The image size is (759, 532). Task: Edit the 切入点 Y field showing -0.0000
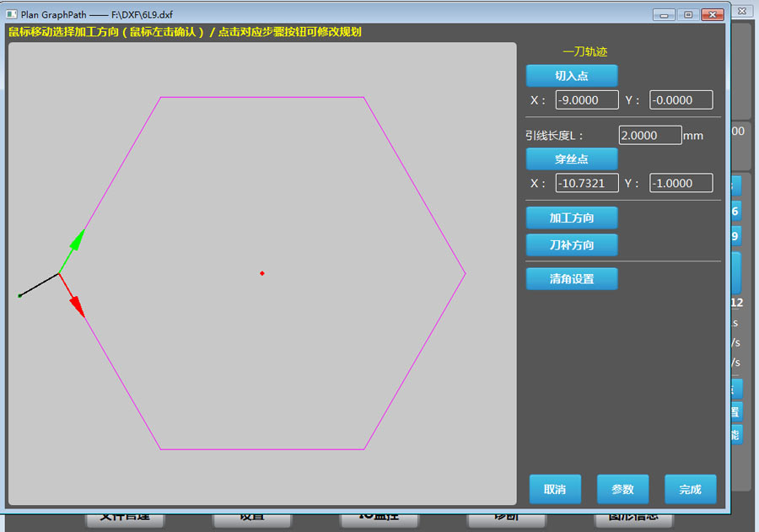(681, 100)
